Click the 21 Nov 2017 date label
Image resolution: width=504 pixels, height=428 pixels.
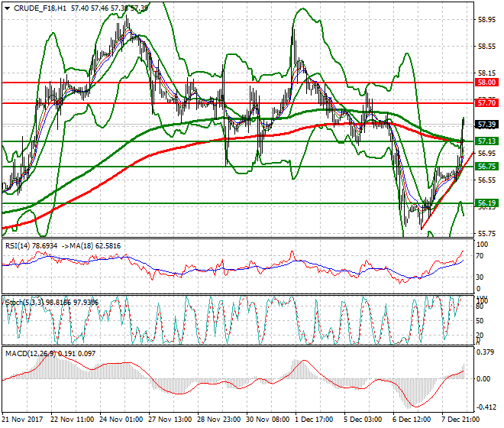[x=22, y=420]
